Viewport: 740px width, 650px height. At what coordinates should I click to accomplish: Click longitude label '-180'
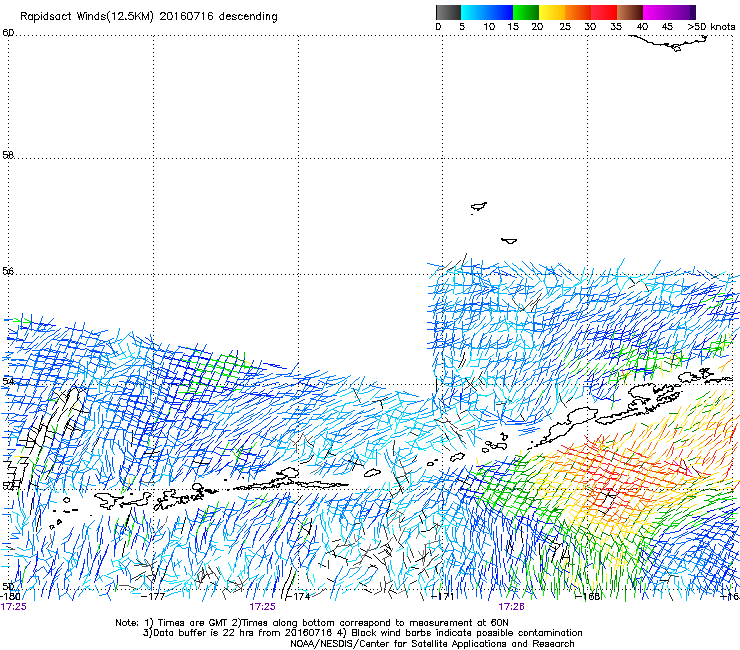click(10, 596)
